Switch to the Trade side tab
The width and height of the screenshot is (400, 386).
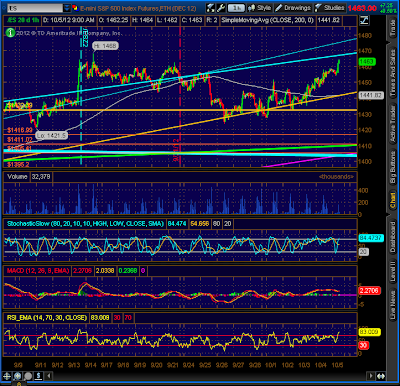coord(393,28)
